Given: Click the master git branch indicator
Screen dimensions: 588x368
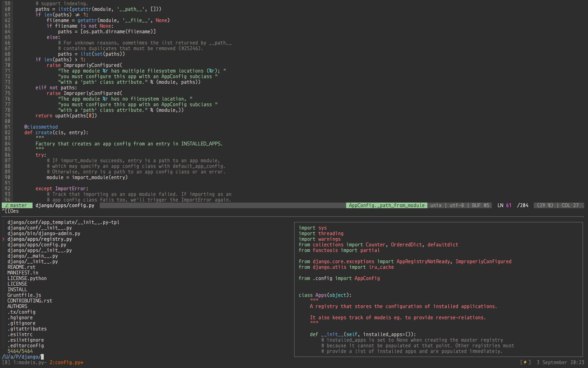Looking at the screenshot, I should click(17, 205).
